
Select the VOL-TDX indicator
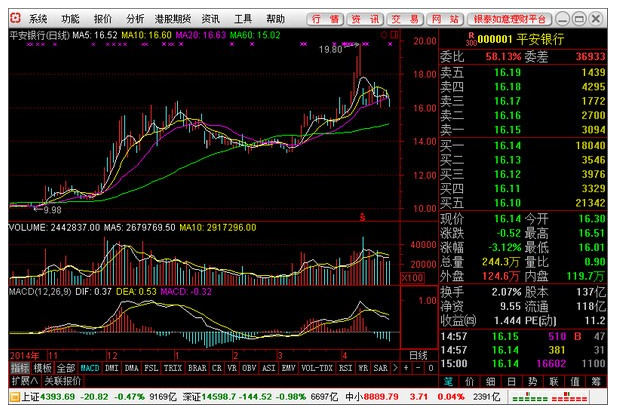click(317, 368)
